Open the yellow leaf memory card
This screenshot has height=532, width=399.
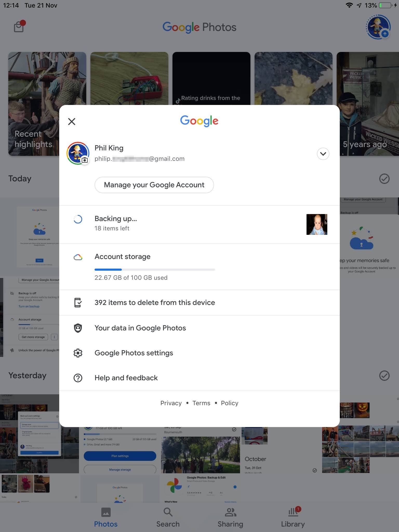[293, 78]
